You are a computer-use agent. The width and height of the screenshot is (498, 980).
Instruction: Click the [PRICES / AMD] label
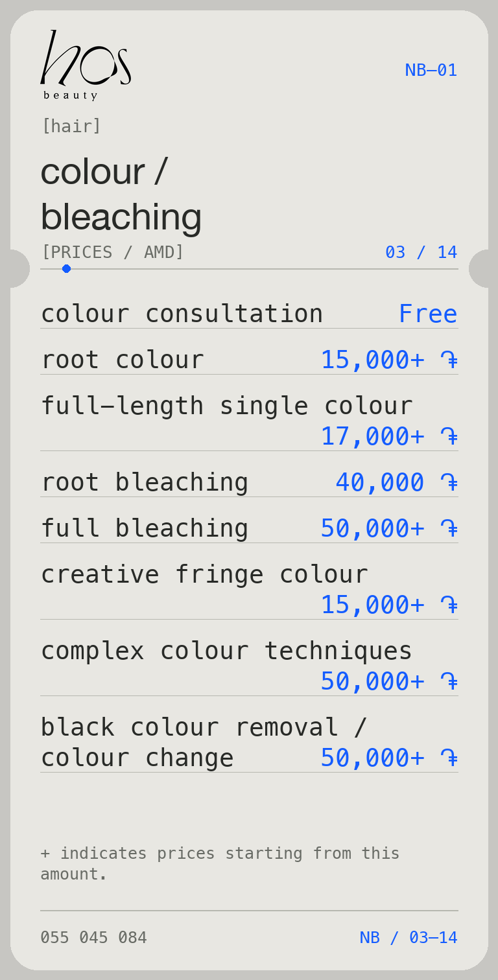coord(113,252)
